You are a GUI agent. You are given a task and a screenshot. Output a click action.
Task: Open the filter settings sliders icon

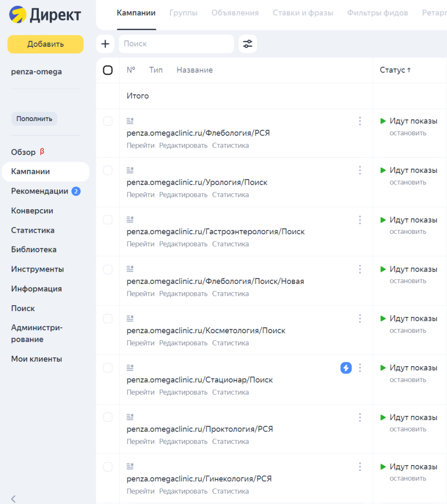pyautogui.click(x=248, y=44)
